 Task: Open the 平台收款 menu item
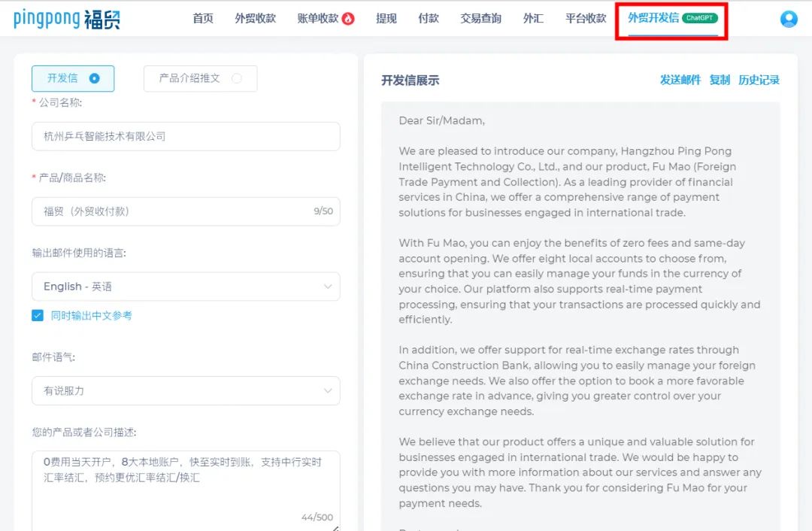point(586,19)
